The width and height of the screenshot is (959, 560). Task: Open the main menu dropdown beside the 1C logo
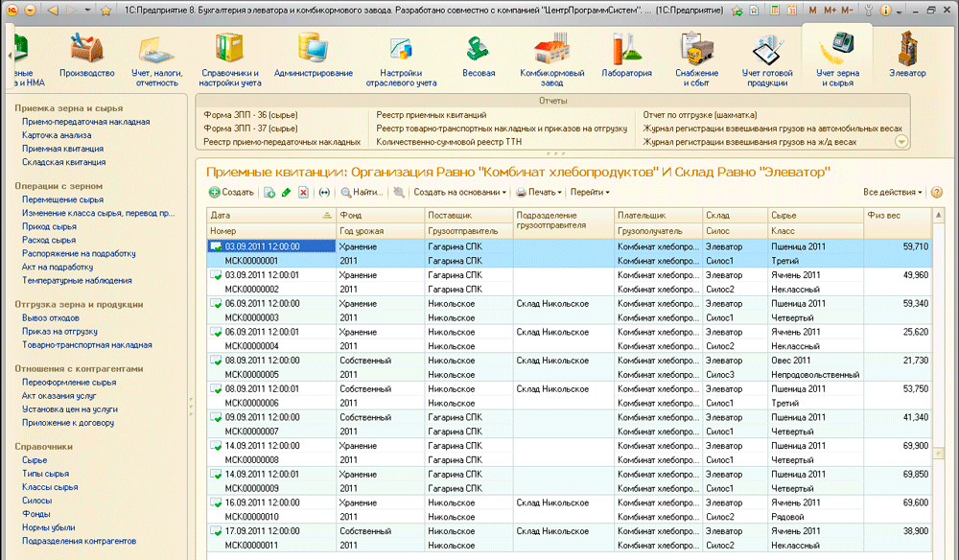(30, 11)
